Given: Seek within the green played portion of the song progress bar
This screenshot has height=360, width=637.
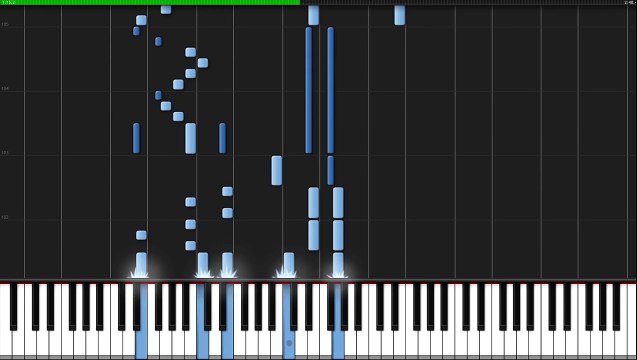Looking at the screenshot, I should (150, 2).
